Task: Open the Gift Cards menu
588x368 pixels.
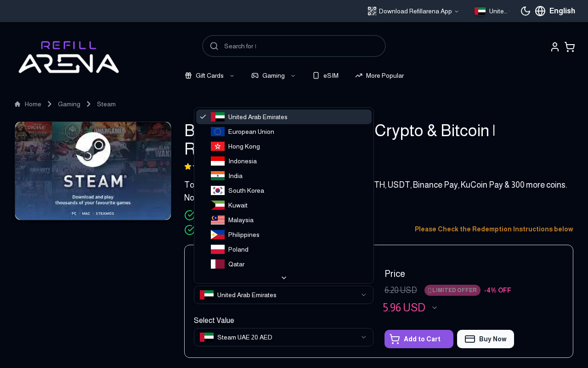Action: pos(209,75)
